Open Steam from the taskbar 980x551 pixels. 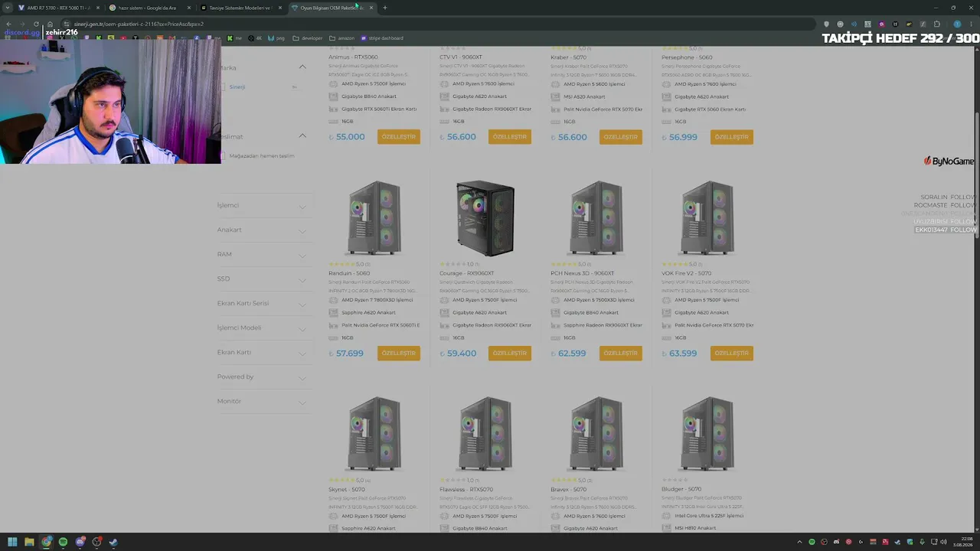pyautogui.click(x=113, y=542)
